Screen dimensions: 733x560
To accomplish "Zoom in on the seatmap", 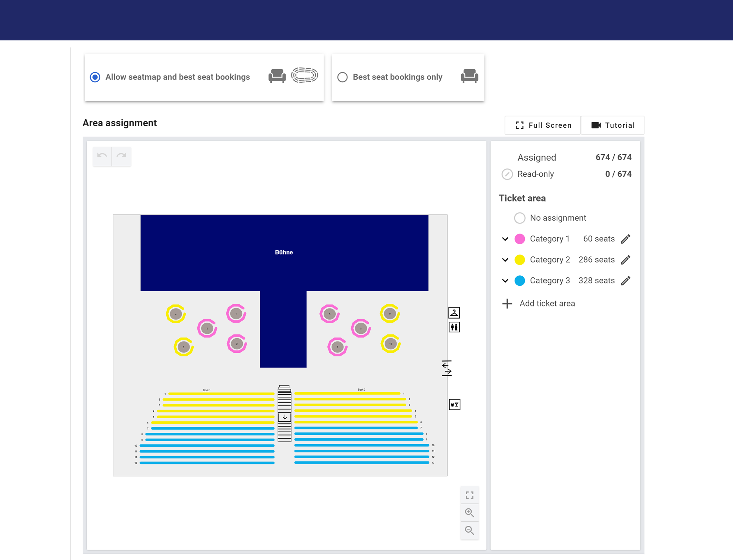I will tap(469, 513).
